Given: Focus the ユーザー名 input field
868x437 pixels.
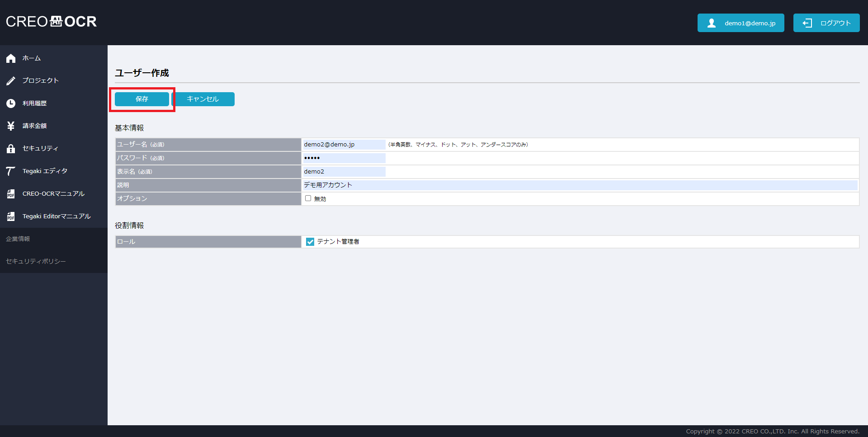Looking at the screenshot, I should (344, 145).
